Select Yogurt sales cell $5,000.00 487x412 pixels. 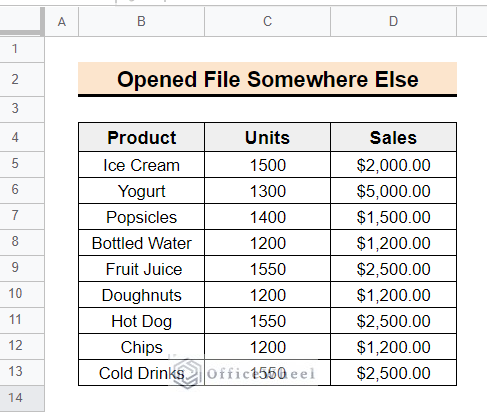pyautogui.click(x=393, y=191)
